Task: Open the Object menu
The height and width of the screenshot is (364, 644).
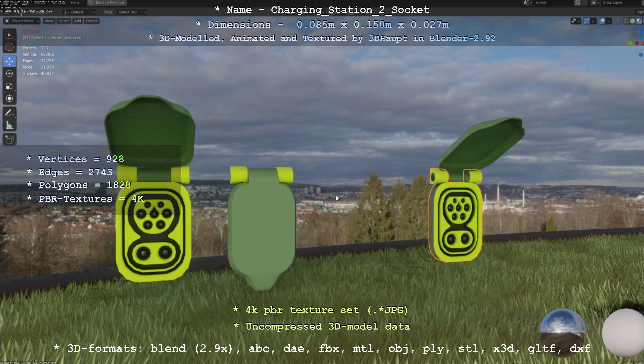Action: coord(91,21)
